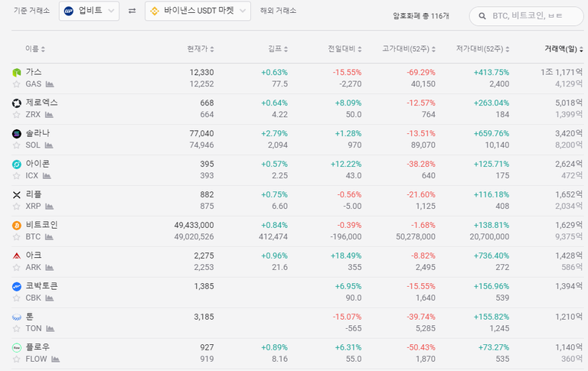The height and width of the screenshot is (371, 588).
Task: Click 기준 거래소 label
Action: (32, 11)
